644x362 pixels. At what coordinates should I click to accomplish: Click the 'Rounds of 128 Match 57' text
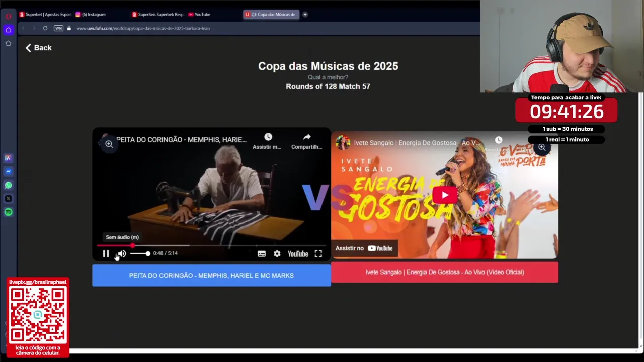pyautogui.click(x=328, y=86)
